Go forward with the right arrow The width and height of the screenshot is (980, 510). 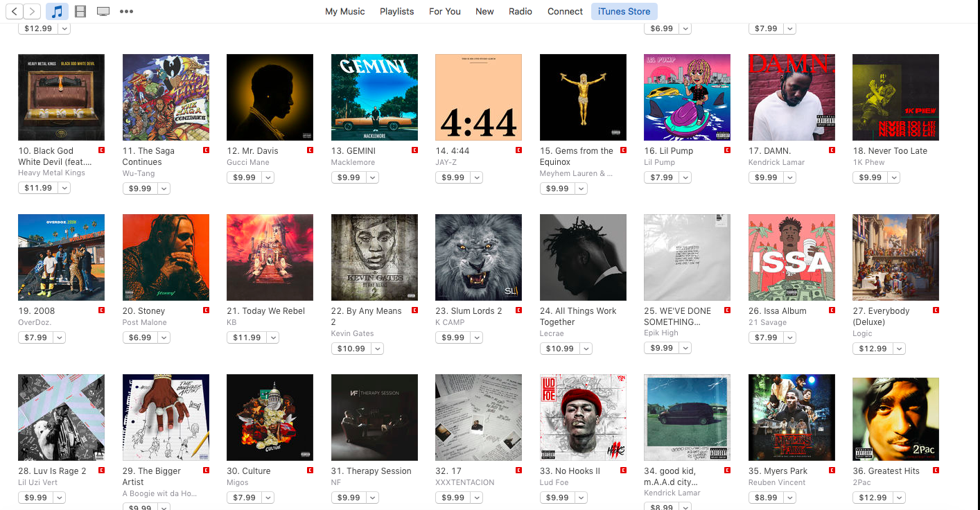[x=32, y=11]
